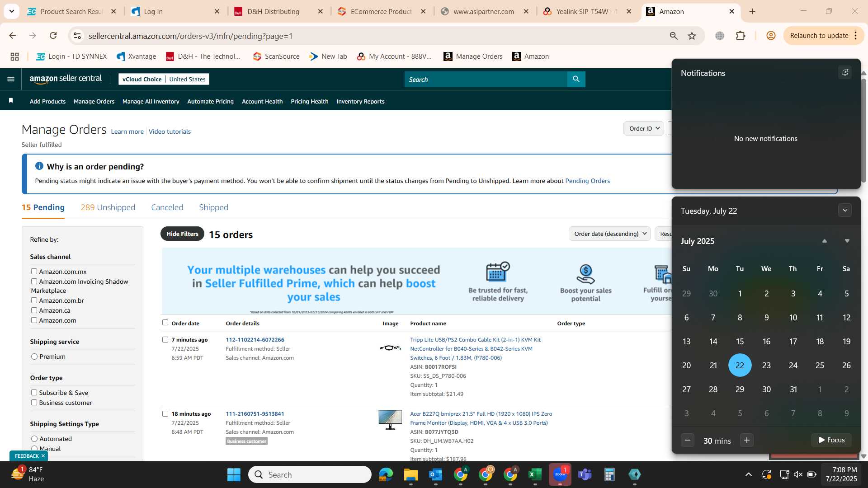The width and height of the screenshot is (868, 488).
Task: Check the Subscribe & Save order type
Action: [x=34, y=392]
